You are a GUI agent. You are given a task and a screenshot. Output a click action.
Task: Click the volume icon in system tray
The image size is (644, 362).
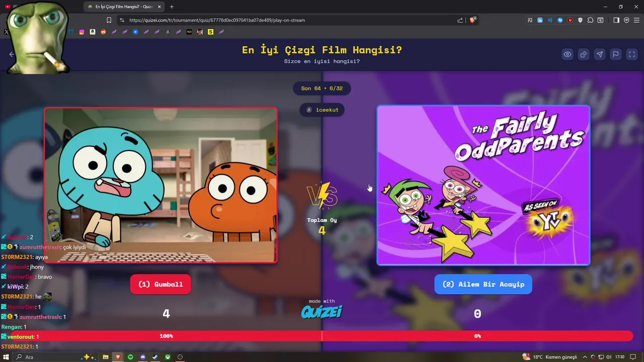pyautogui.click(x=609, y=357)
